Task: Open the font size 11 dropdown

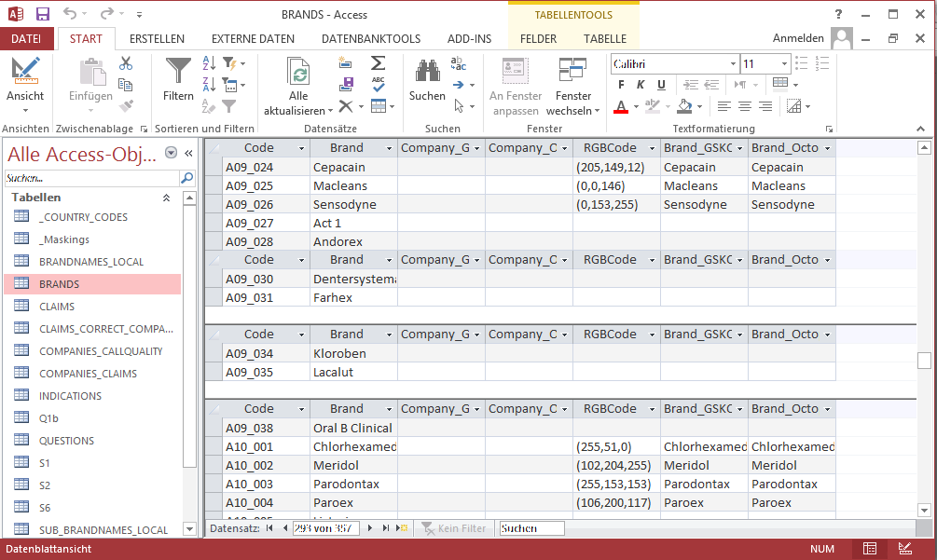Action: (x=784, y=64)
